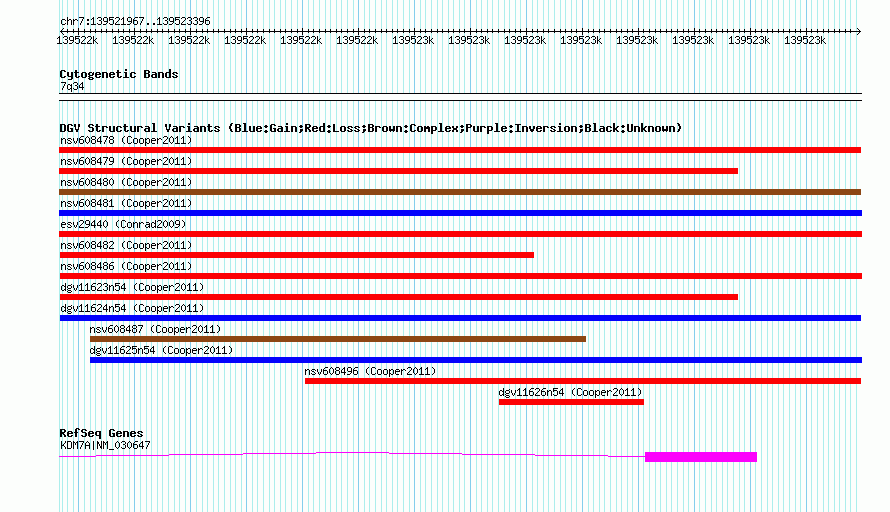
Task: Click the dgv11624n54 blue gain bar
Action: 460,318
